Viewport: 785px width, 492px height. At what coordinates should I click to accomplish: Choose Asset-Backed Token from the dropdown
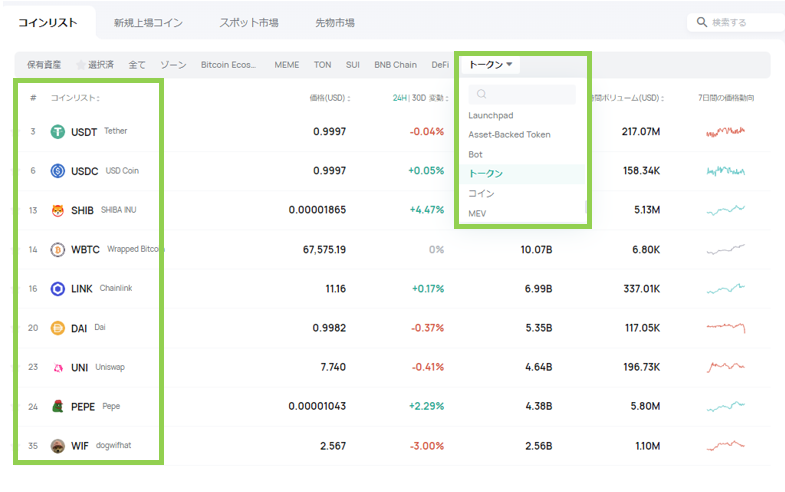(509, 135)
